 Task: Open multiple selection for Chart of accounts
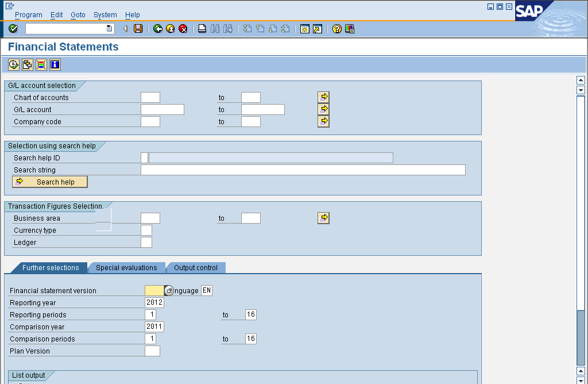(x=323, y=97)
